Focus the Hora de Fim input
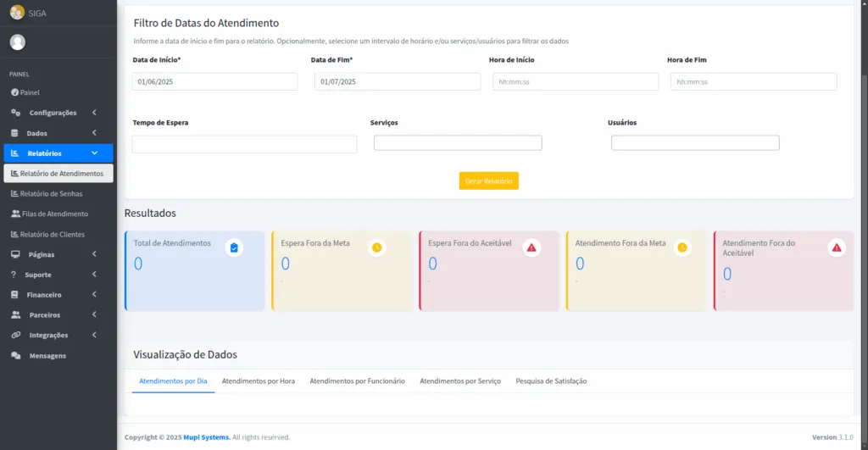 pyautogui.click(x=754, y=81)
